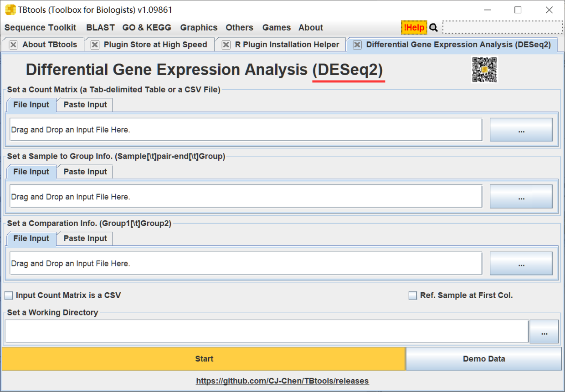Click the QR code image
The height and width of the screenshot is (392, 565).
[484, 70]
